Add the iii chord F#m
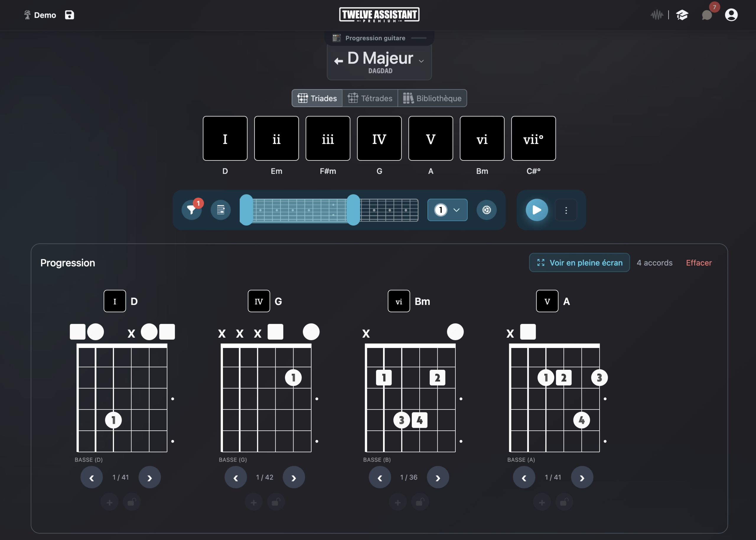The width and height of the screenshot is (756, 540). point(328,138)
